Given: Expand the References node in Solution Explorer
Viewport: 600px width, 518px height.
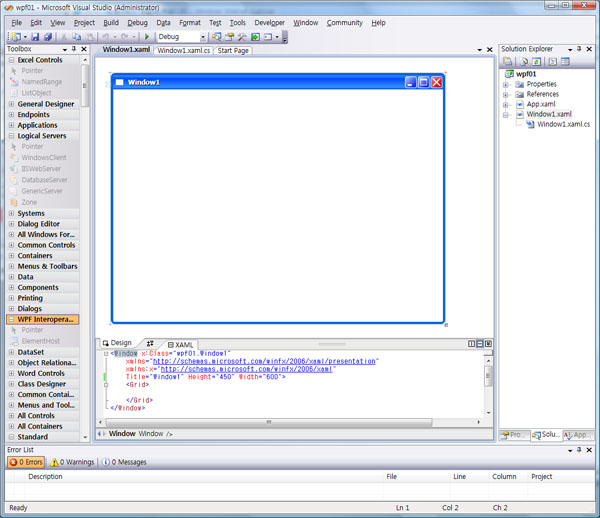Looking at the screenshot, I should point(505,94).
